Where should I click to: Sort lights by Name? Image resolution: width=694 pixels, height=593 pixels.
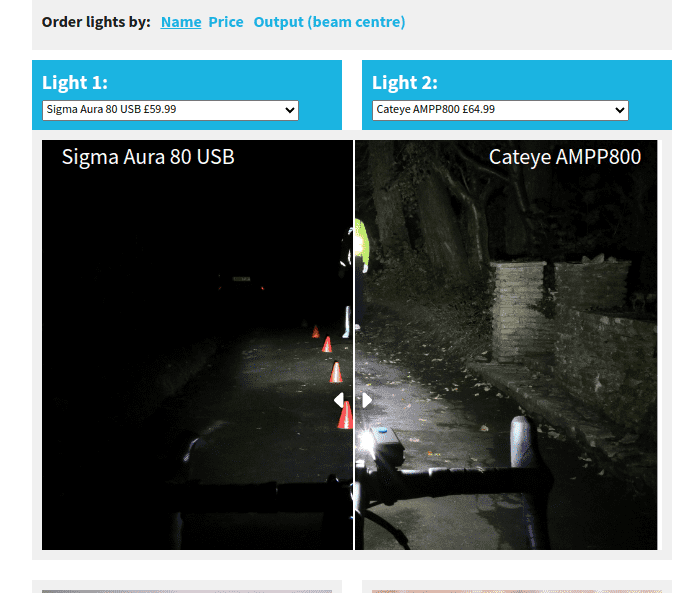point(180,22)
